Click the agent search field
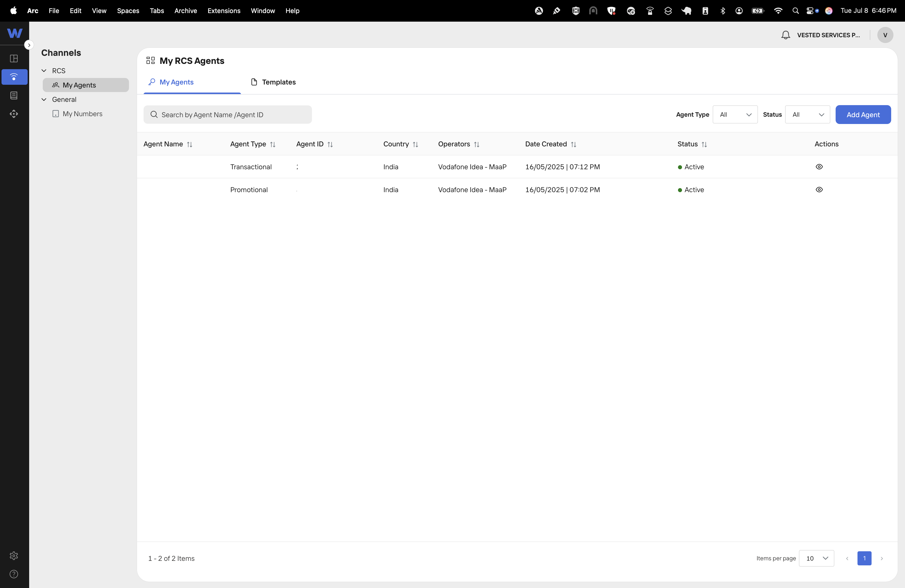The width and height of the screenshot is (905, 588). click(228, 114)
